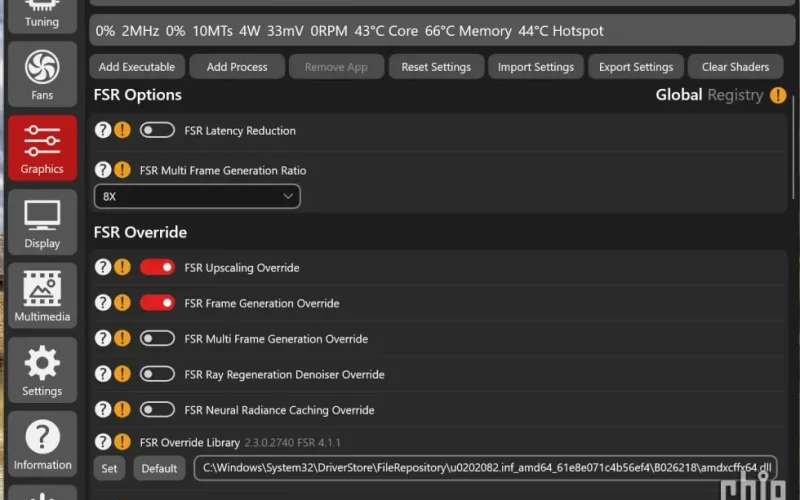The height and width of the screenshot is (500, 800).
Task: Switch to the Registry tab
Action: pyautogui.click(x=735, y=95)
